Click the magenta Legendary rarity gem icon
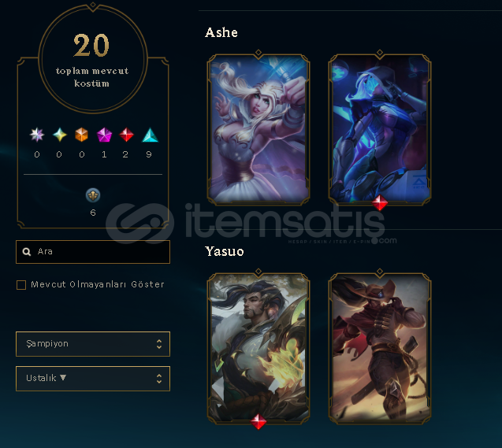The height and width of the screenshot is (448, 502). (104, 135)
